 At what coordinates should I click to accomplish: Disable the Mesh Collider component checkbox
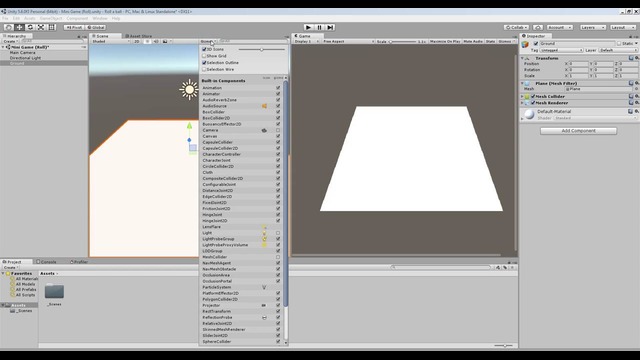click(533, 97)
